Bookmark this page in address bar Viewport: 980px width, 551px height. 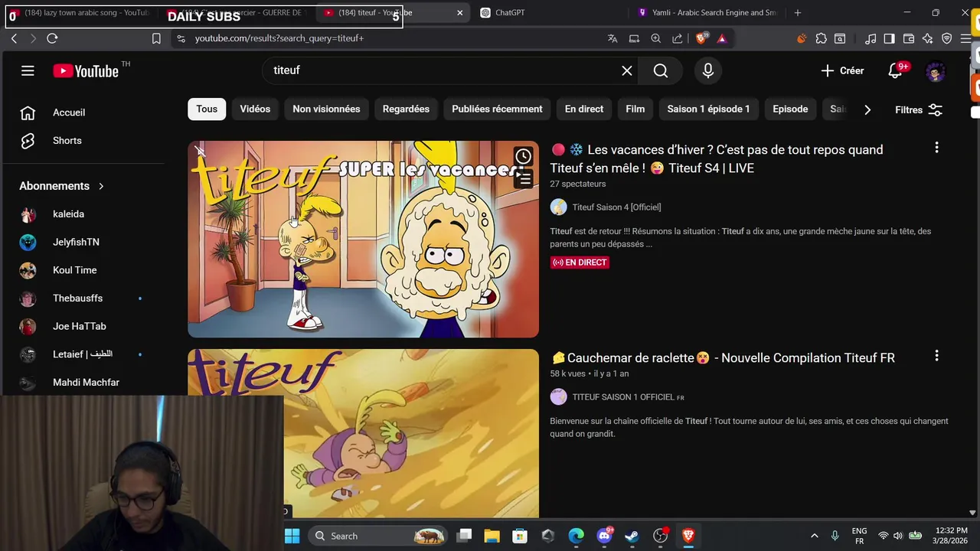point(156,38)
